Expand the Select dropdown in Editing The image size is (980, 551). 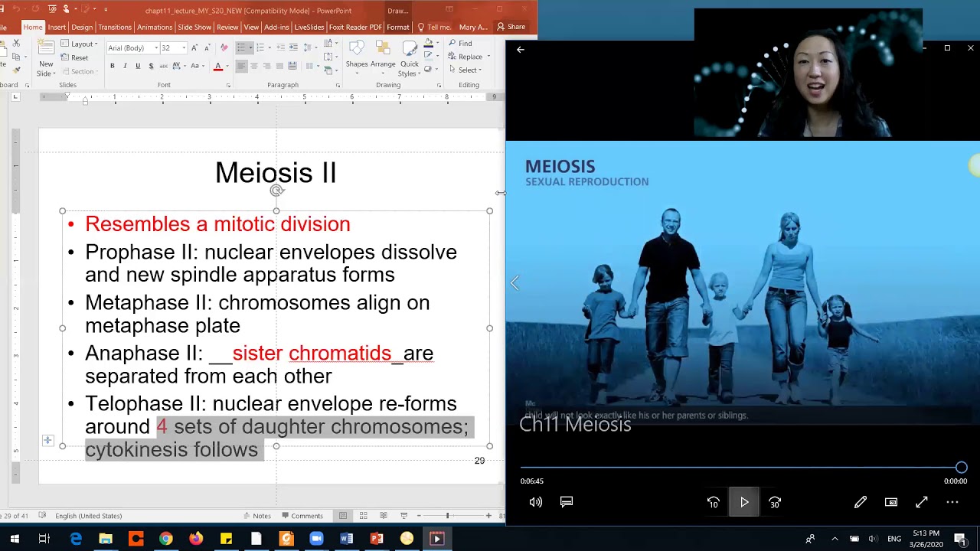coord(465,70)
